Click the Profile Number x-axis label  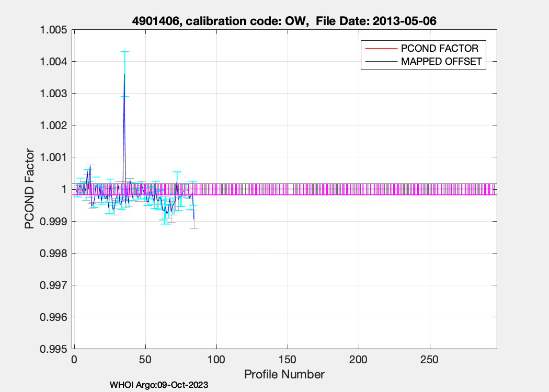point(284,374)
